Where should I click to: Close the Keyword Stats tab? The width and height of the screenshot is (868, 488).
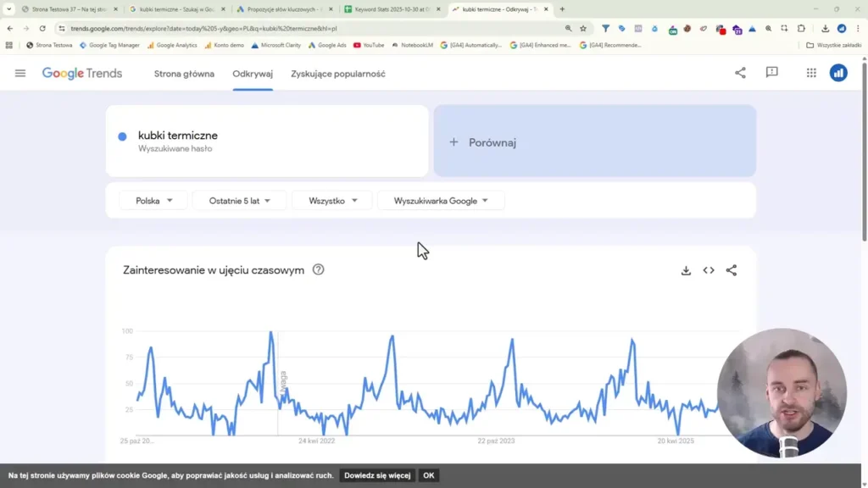click(x=438, y=8)
